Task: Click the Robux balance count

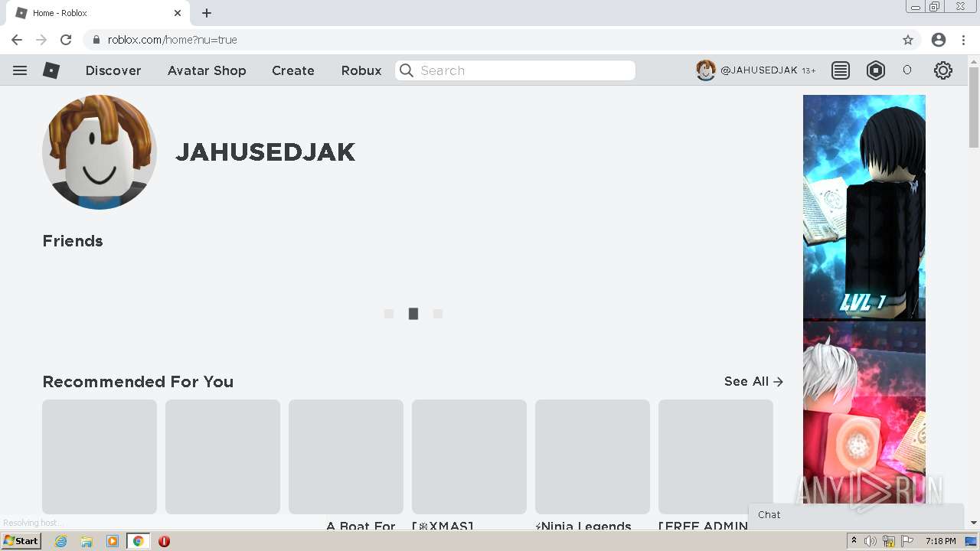Action: (x=907, y=70)
